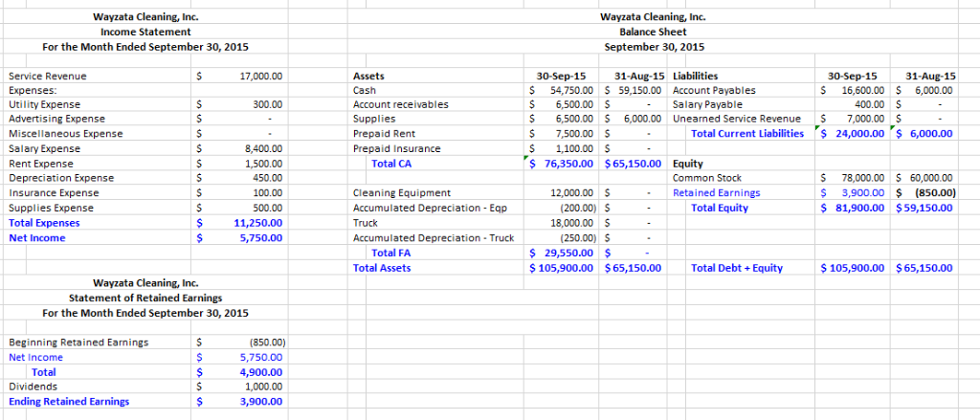Click the 78,000.00 Common Stock value

863,178
